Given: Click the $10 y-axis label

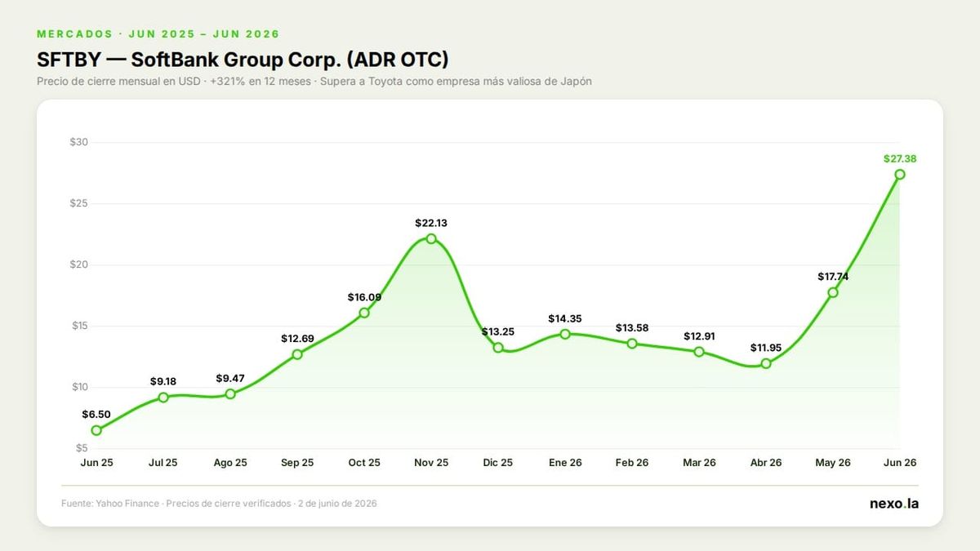Looking at the screenshot, I should 79,387.
